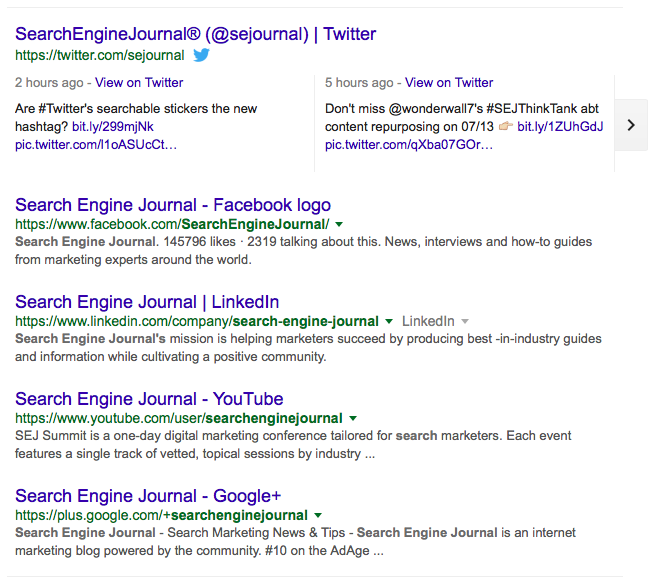Open Search Engine Journal Facebook logo result
The image size is (657, 581).
pyautogui.click(x=173, y=205)
